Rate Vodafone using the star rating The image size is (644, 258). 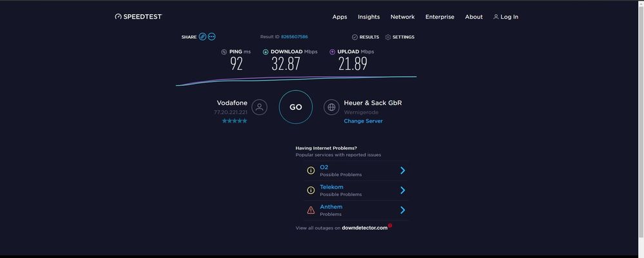coord(235,121)
